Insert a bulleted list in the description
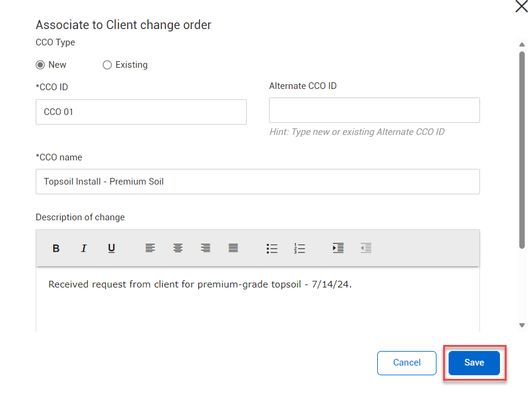 271,248
